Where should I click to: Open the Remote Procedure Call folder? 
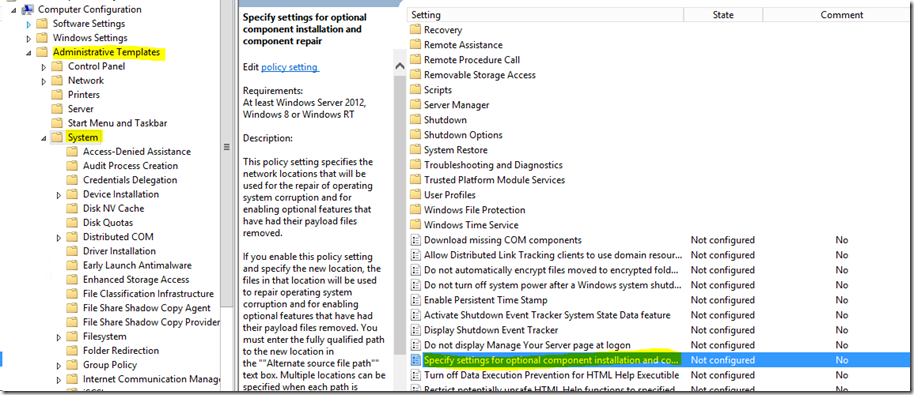coord(472,59)
